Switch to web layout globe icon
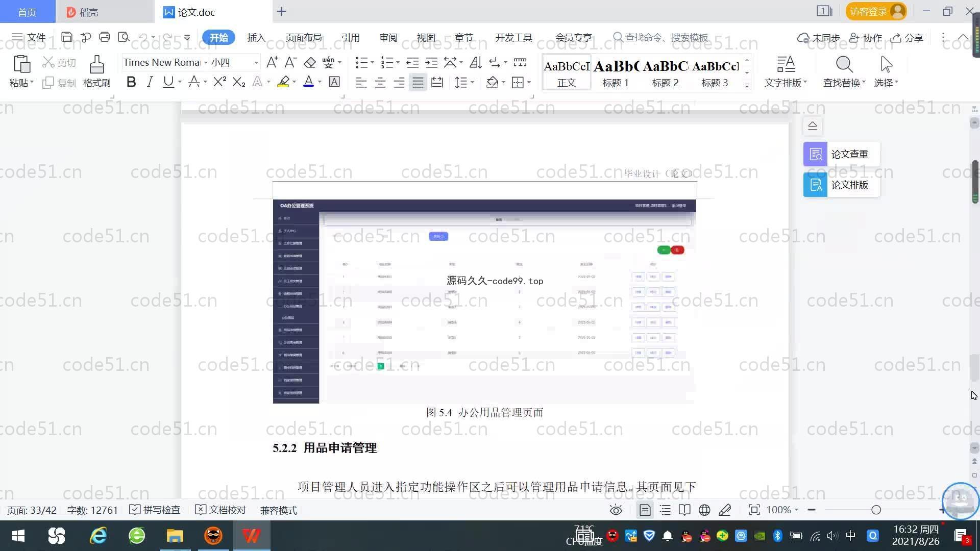The image size is (980, 551). (704, 510)
